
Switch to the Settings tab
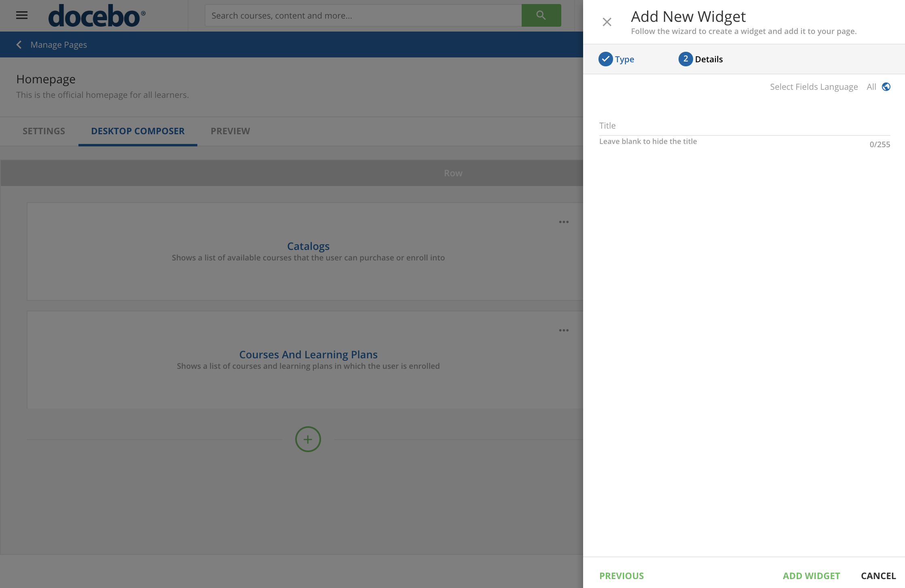44,131
